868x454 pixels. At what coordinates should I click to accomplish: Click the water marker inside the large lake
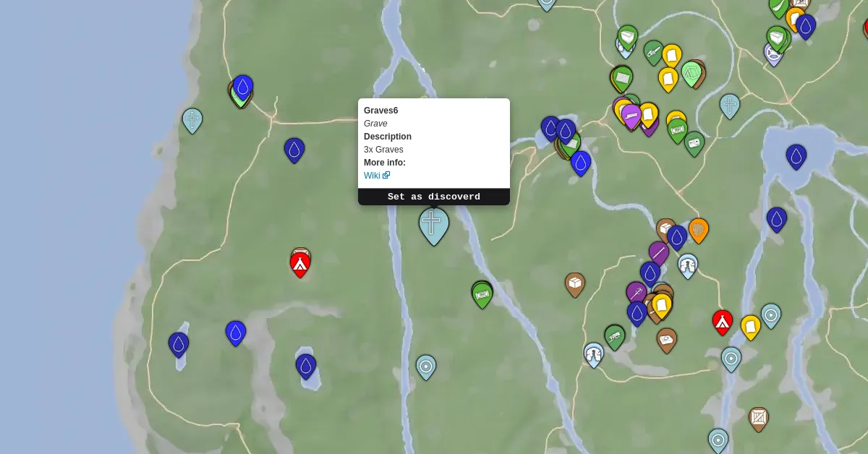click(796, 157)
